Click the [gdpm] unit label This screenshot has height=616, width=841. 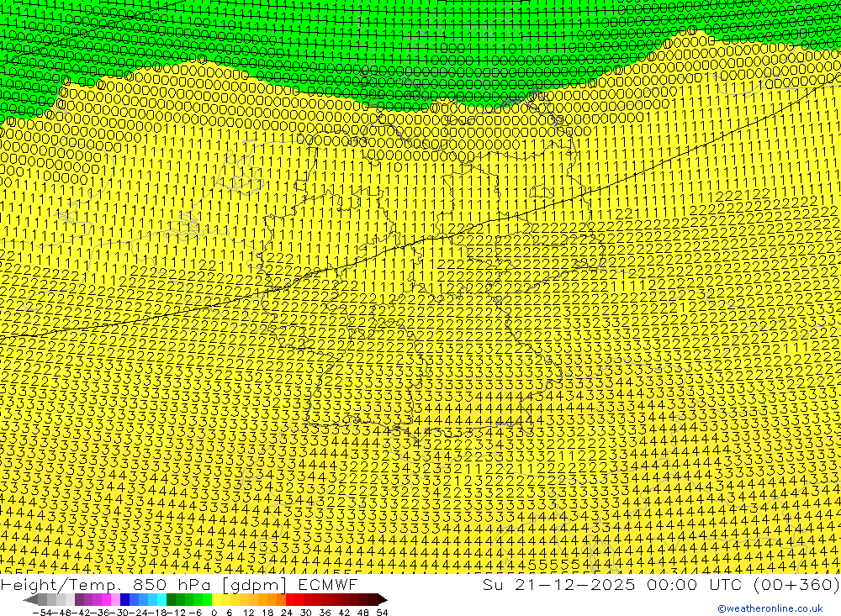(254, 585)
